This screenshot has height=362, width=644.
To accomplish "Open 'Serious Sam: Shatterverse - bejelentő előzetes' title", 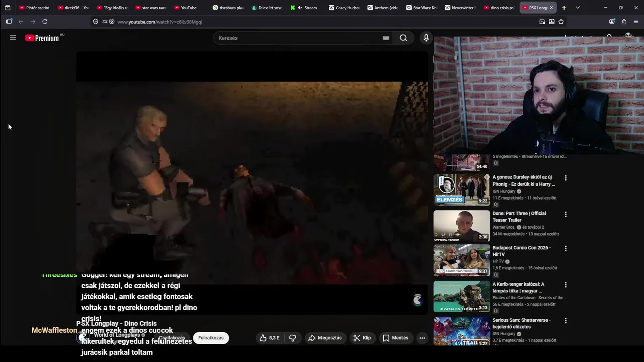I will pyautogui.click(x=522, y=323).
